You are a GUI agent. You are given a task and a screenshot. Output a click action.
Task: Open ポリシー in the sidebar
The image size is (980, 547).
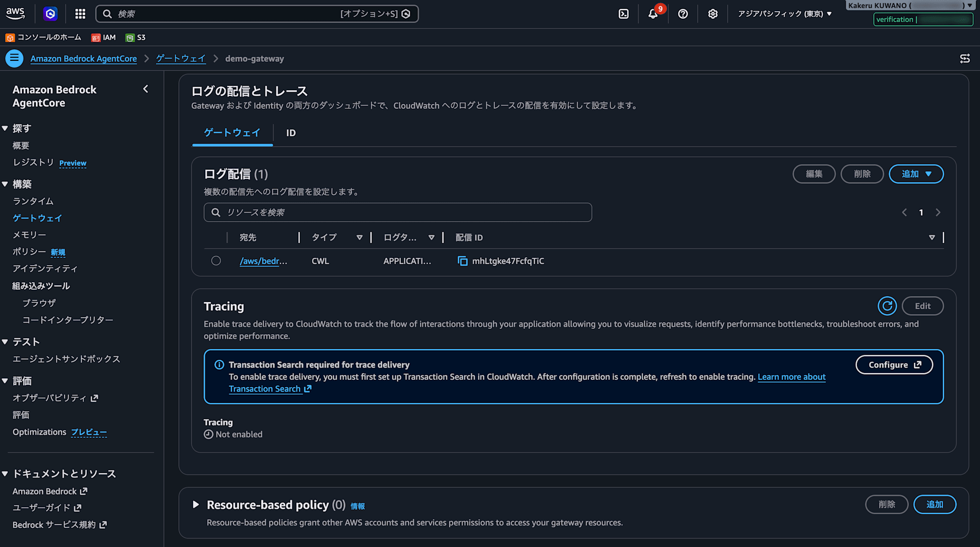click(x=29, y=251)
